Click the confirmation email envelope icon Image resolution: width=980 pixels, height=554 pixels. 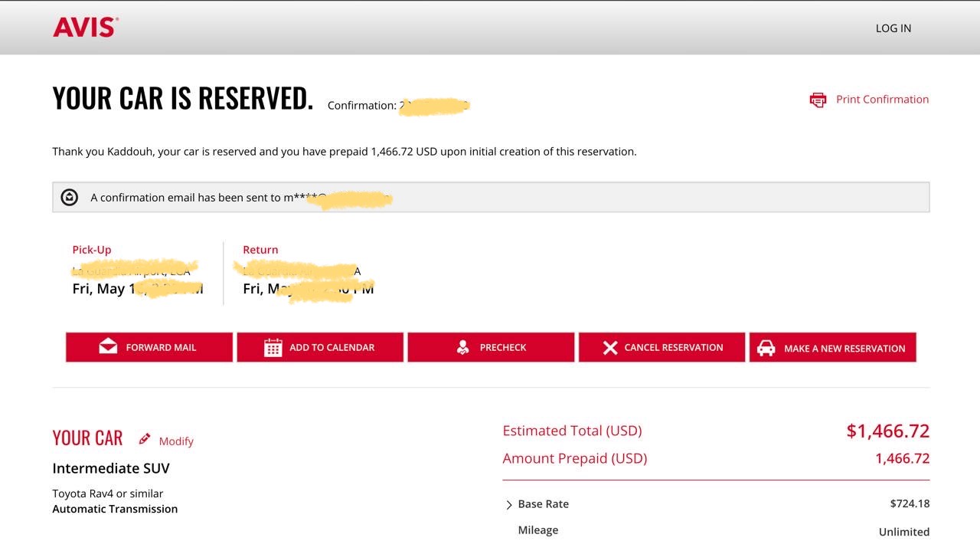pos(70,198)
